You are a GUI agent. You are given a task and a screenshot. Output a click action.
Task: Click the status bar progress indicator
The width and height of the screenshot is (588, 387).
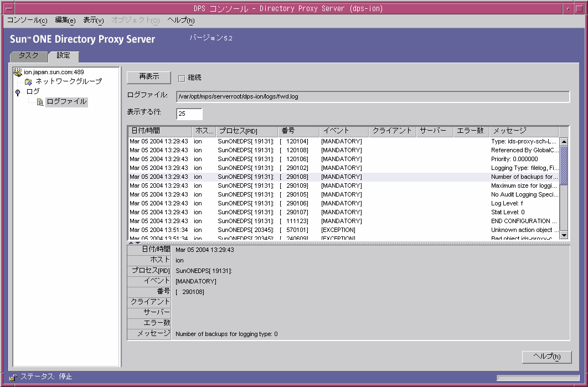pyautogui.click(x=538, y=378)
